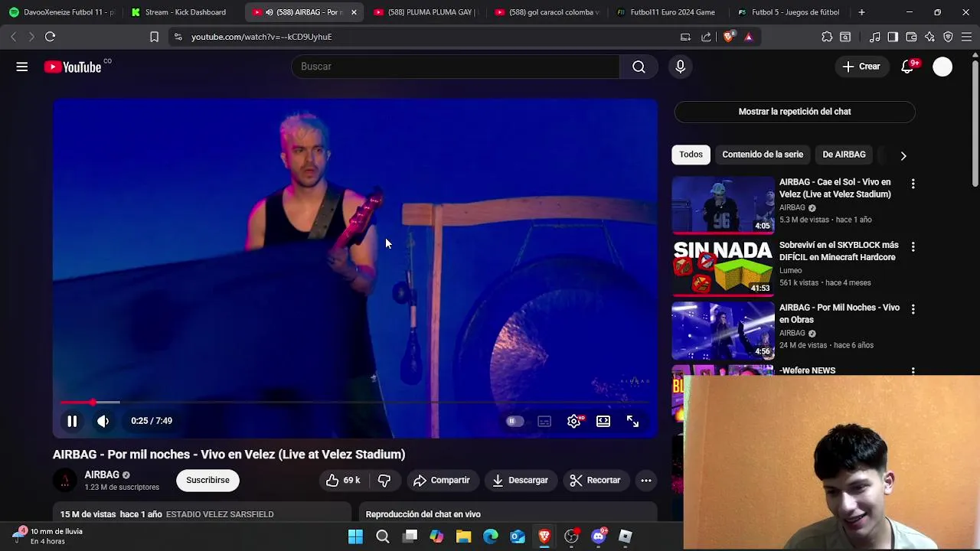980x551 pixels.
Task: Open File Explorer from taskbar
Action: (x=463, y=536)
